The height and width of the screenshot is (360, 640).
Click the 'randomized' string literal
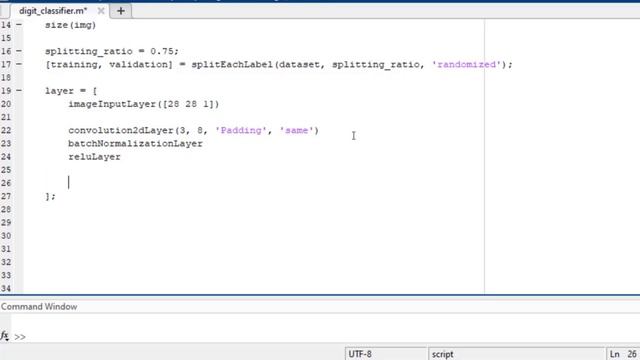466,64
